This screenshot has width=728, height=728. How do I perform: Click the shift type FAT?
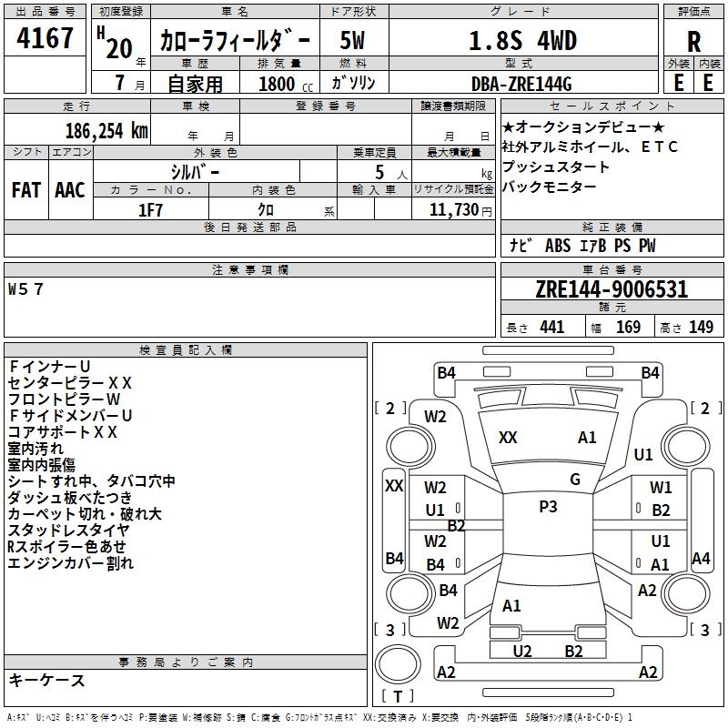tap(26, 190)
